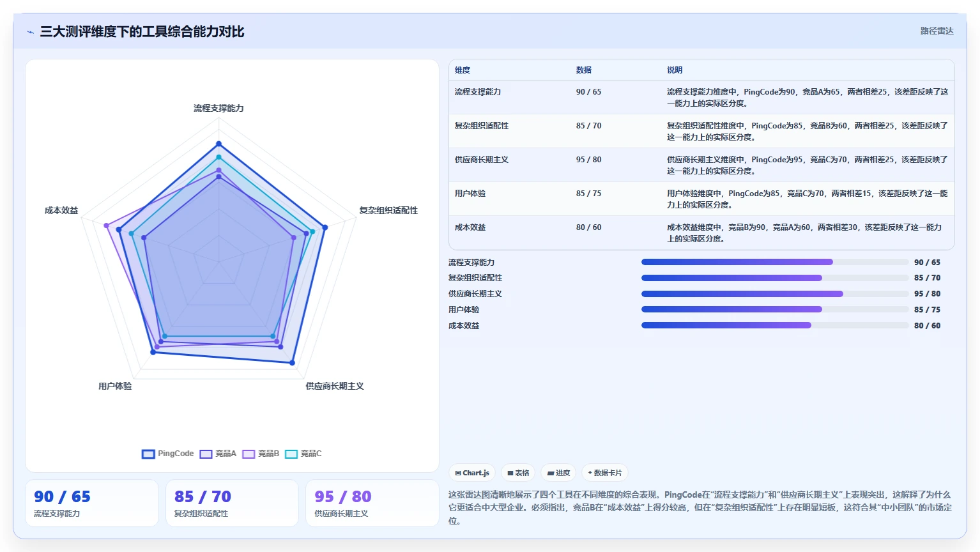980x552 pixels.
Task: Click the 竞品B point on 成本效益 axis
Action: click(x=107, y=225)
